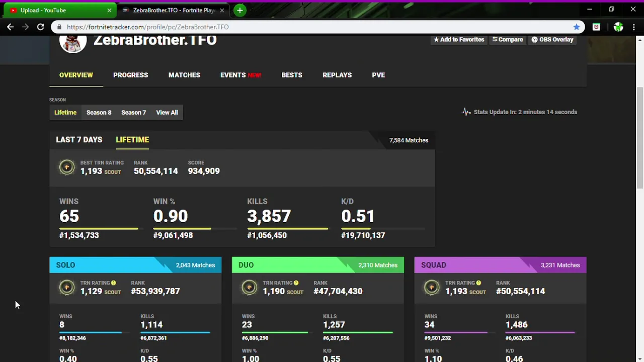The width and height of the screenshot is (644, 362).
Task: Click the SOLO section header
Action: (x=135, y=265)
